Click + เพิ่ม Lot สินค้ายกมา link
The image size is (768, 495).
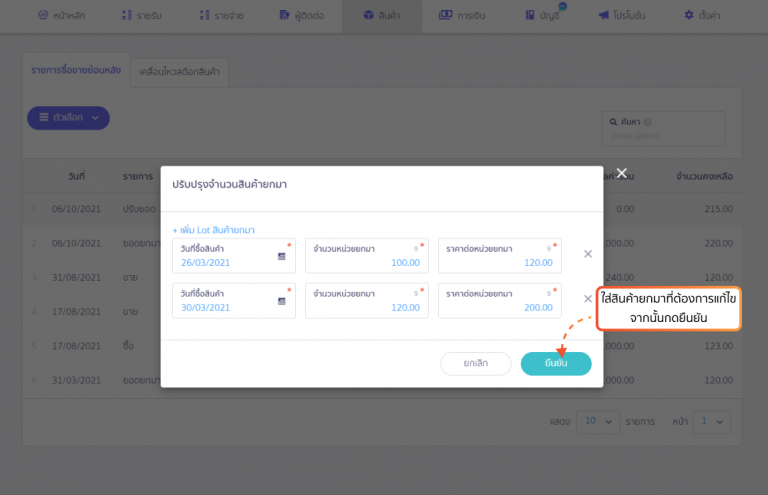[214, 229]
